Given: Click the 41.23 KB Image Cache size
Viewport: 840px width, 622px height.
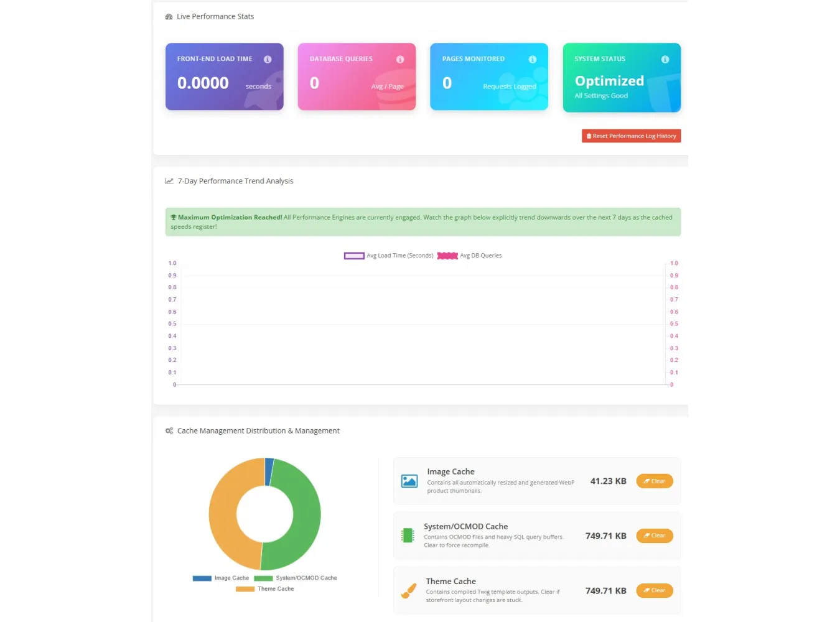Looking at the screenshot, I should (608, 481).
